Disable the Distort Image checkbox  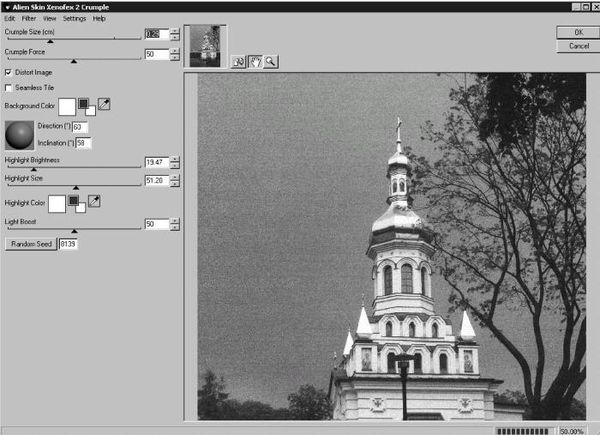tap(9, 72)
